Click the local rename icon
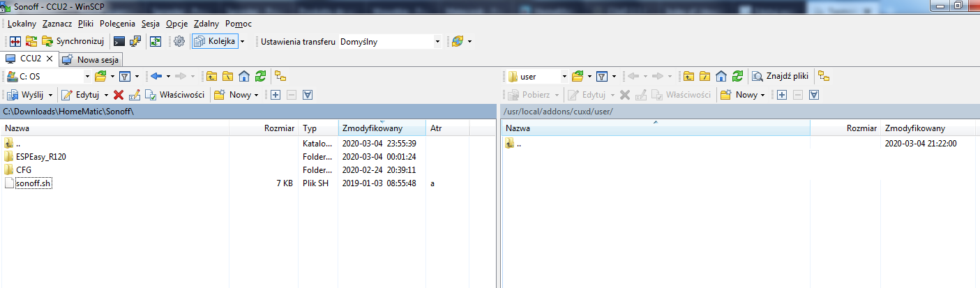Screen dimensions: 980x288 click(x=135, y=94)
